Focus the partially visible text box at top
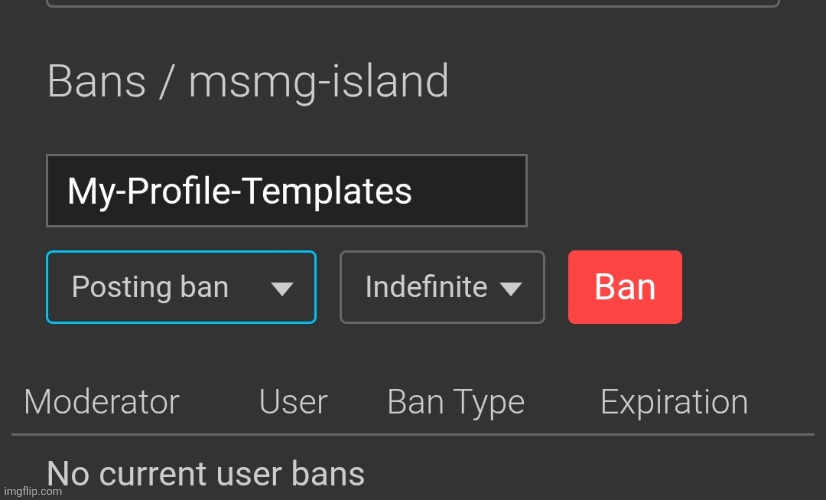Viewport: 826px width, 500px height. [412, 3]
